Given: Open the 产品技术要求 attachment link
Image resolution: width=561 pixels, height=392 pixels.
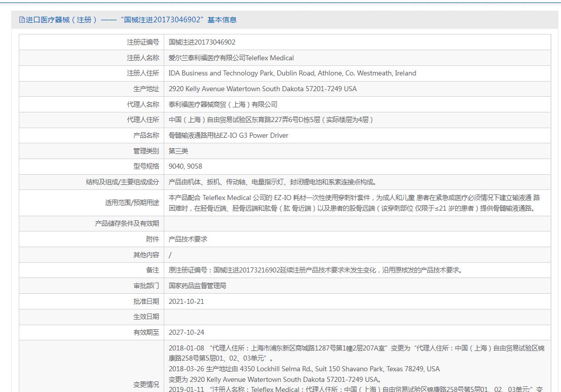Looking at the screenshot, I should click(188, 239).
